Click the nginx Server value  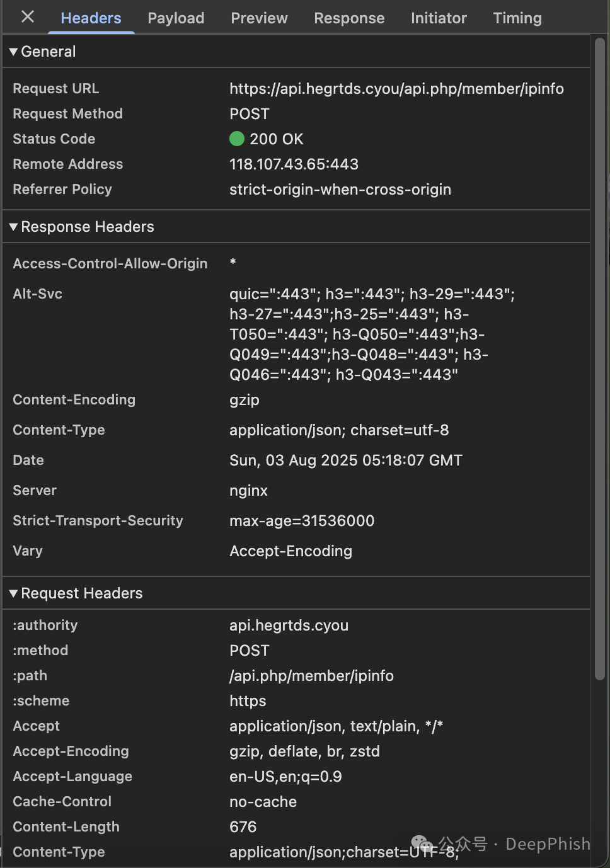[248, 491]
